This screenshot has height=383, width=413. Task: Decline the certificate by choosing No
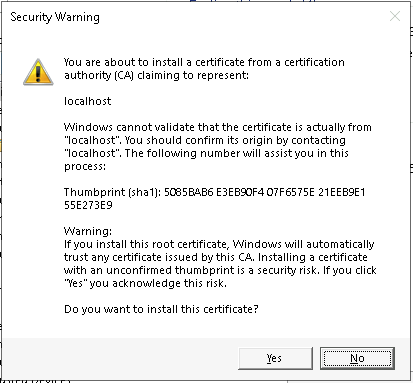pos(357,358)
